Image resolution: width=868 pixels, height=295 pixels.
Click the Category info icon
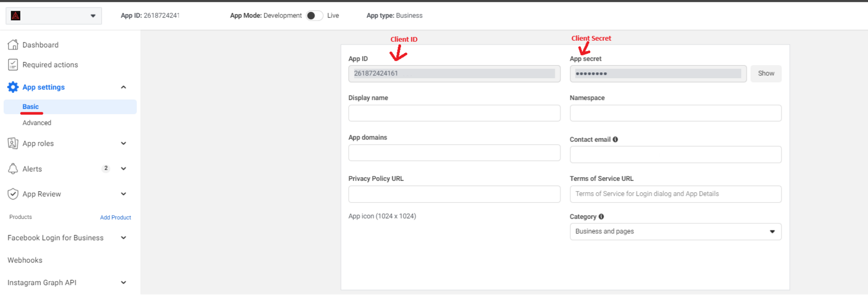[601, 217]
